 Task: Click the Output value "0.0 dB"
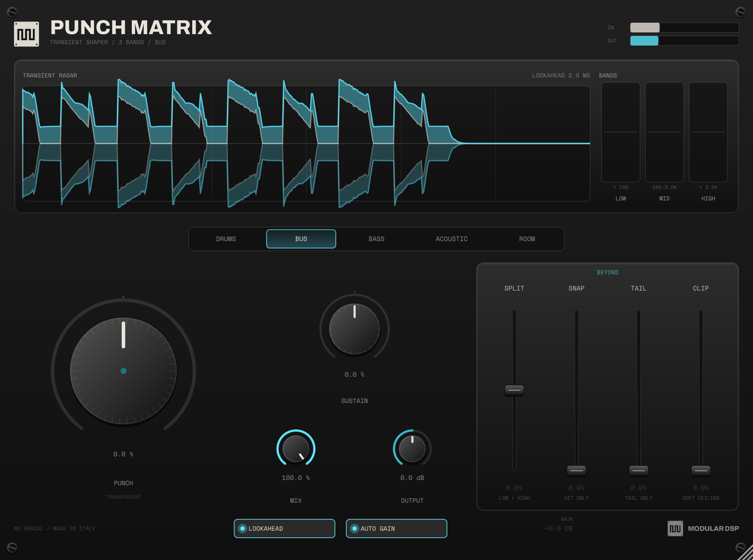(412, 478)
